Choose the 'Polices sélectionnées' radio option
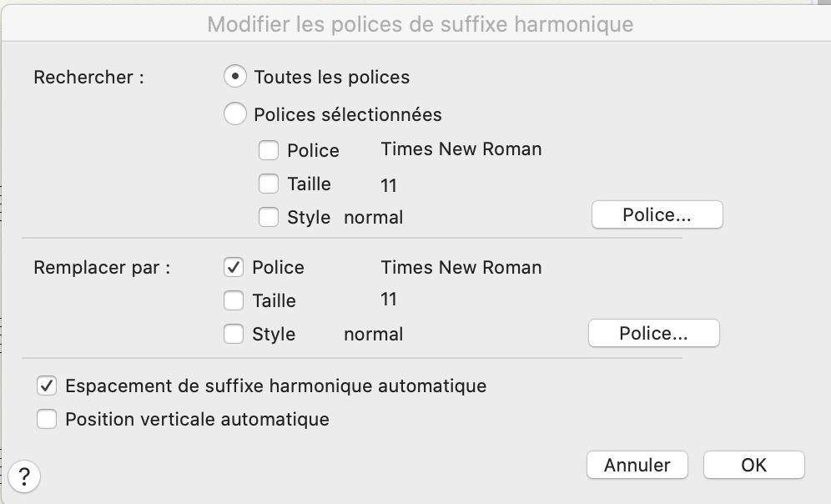The height and width of the screenshot is (504, 831). pyautogui.click(x=236, y=113)
